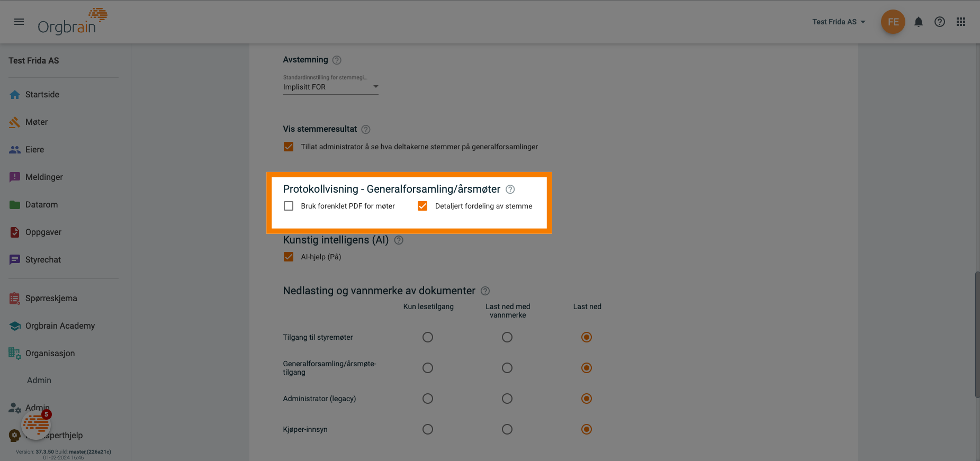Toggle the AI-hjelp (På) checkbox
Image resolution: width=980 pixels, height=461 pixels.
pos(289,257)
